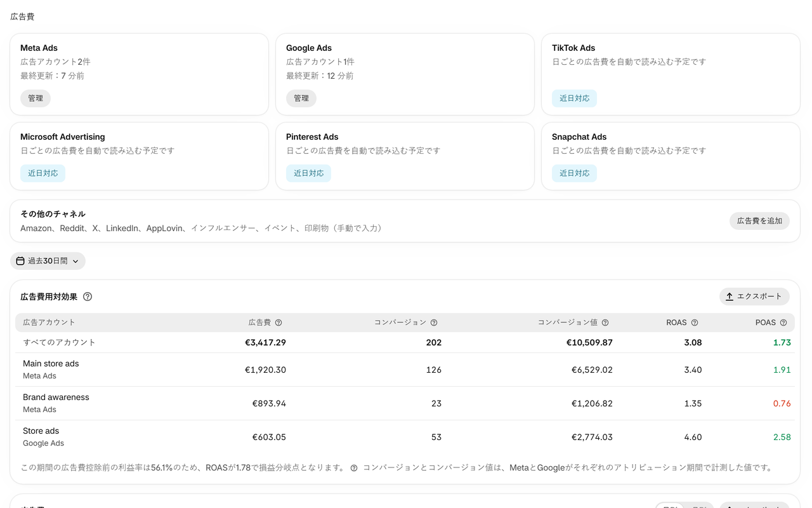Click the help icon next to 広告費 column
This screenshot has width=812, height=508.
278,323
